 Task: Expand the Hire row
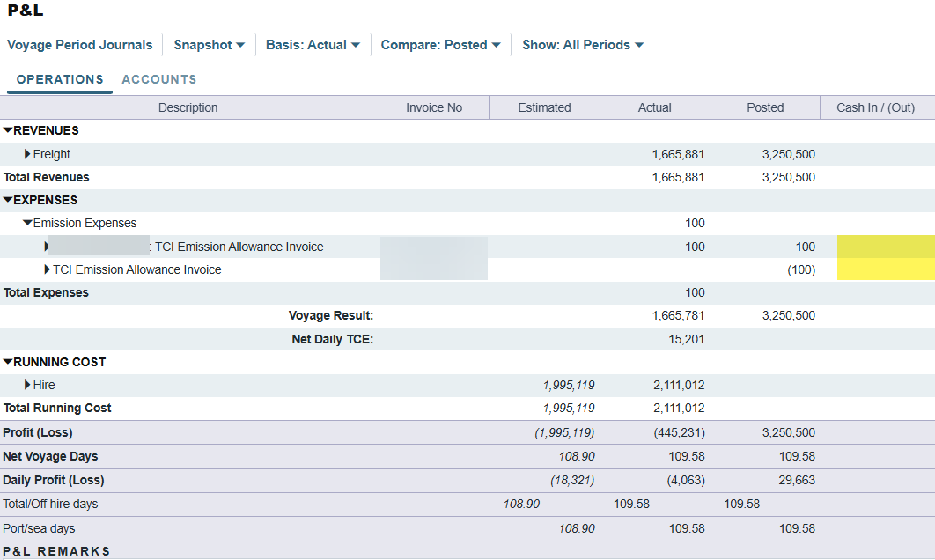click(28, 385)
